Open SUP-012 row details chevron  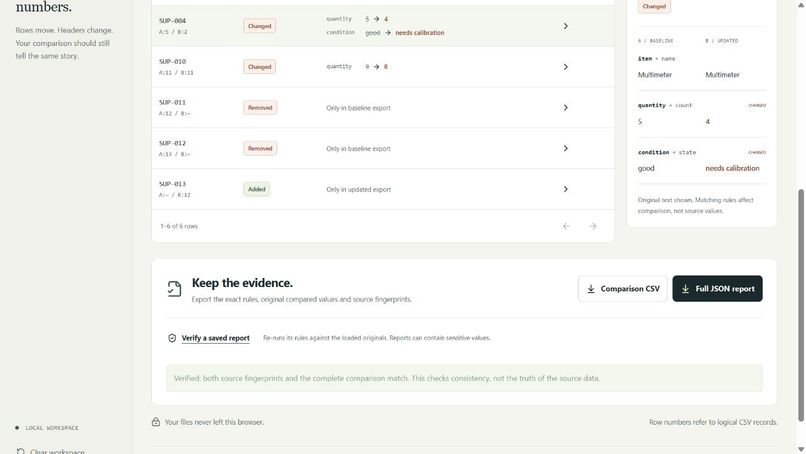click(x=565, y=148)
